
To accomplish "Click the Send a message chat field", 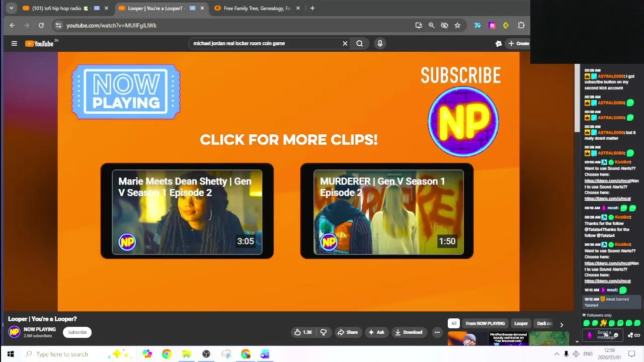I will click(604, 335).
